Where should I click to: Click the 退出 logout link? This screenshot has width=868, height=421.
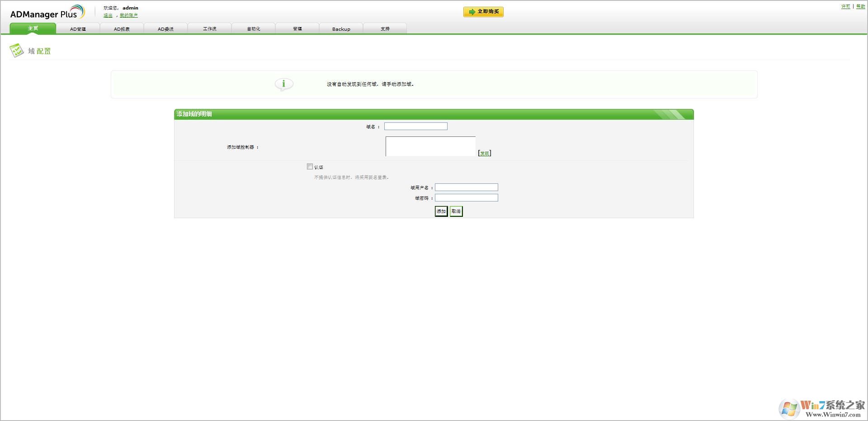point(108,15)
